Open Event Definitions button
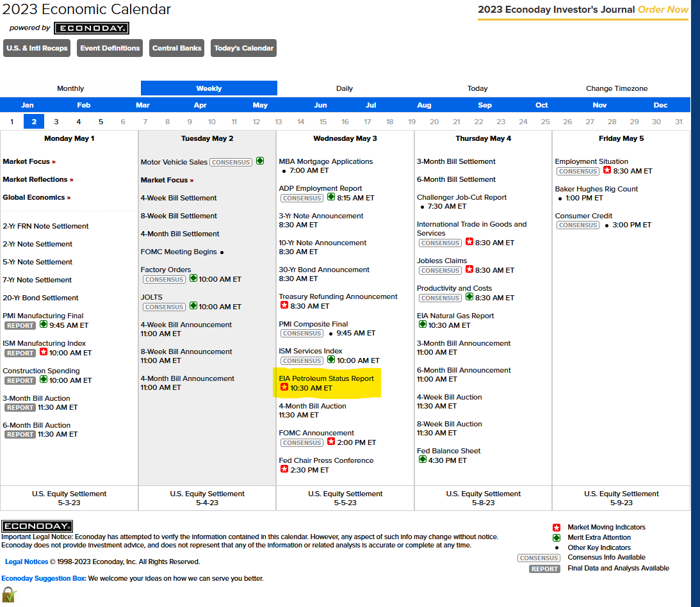The image size is (700, 607). pyautogui.click(x=110, y=48)
